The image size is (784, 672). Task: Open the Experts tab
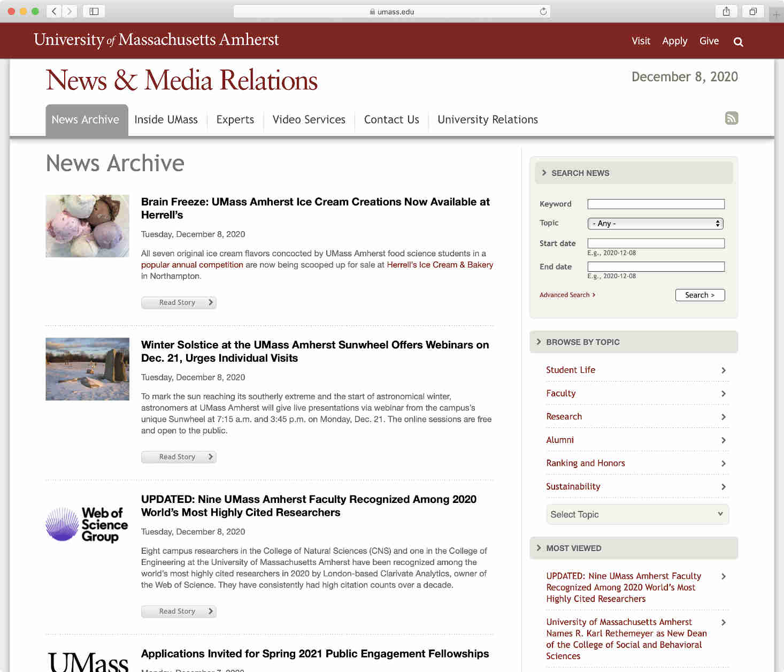point(235,120)
